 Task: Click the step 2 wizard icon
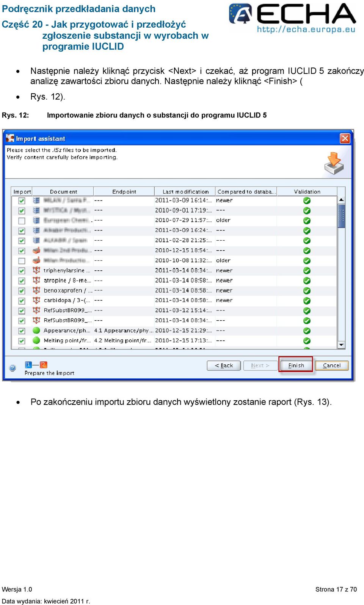point(43,364)
